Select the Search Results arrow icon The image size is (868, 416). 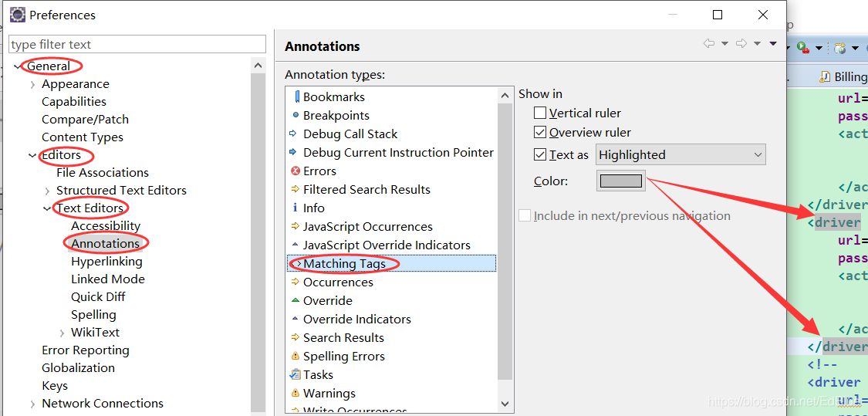295,337
